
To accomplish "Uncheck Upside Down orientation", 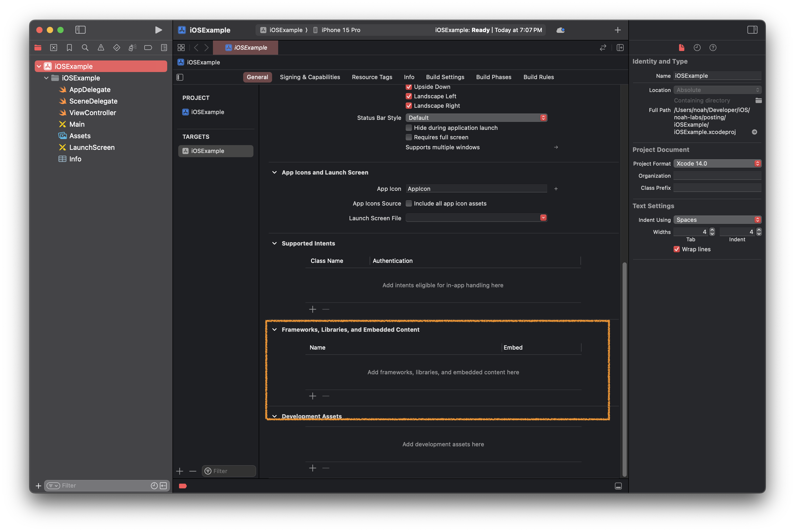I will click(409, 87).
